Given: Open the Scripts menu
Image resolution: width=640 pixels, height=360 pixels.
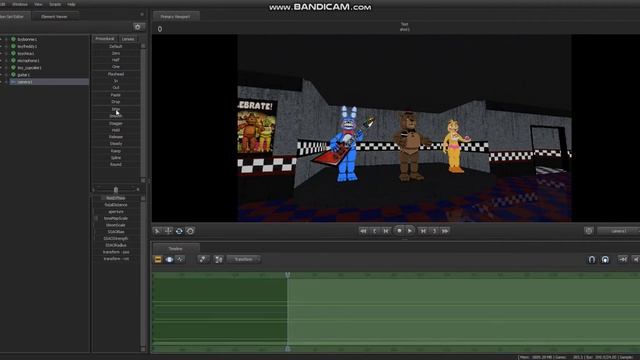Looking at the screenshot, I should [x=55, y=4].
